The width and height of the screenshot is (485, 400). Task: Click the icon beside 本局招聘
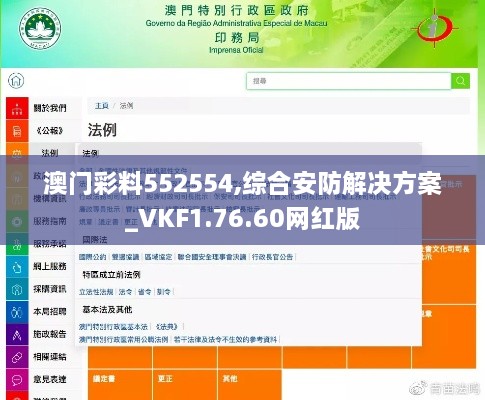point(17,312)
